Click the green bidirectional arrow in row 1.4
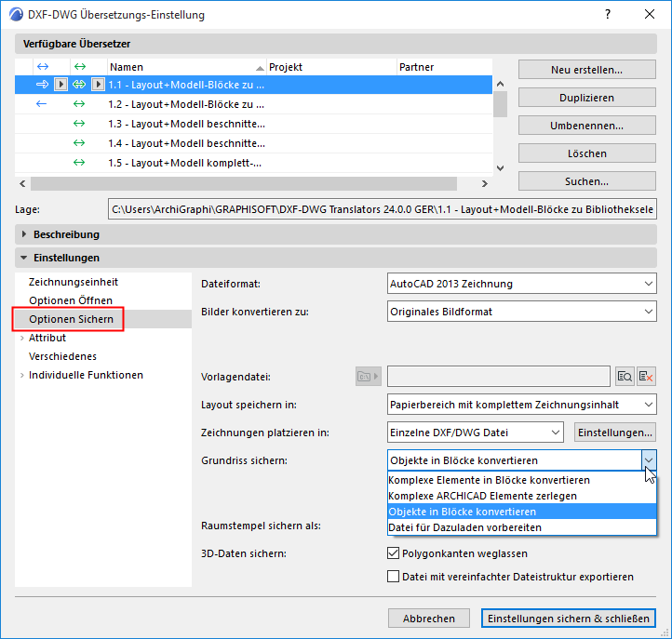 click(79, 143)
